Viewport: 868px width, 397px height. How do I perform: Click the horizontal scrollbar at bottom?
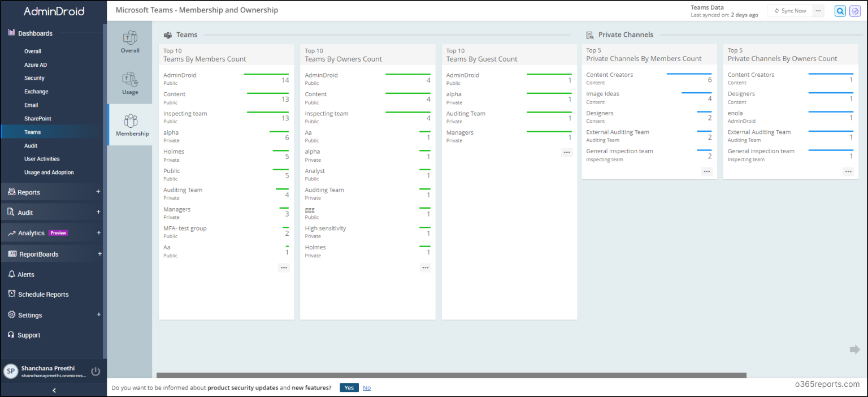tap(452, 375)
